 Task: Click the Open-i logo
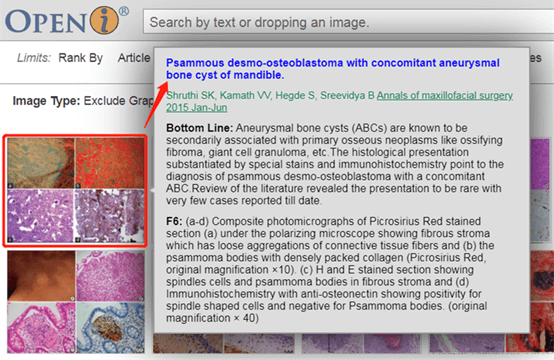click(66, 20)
